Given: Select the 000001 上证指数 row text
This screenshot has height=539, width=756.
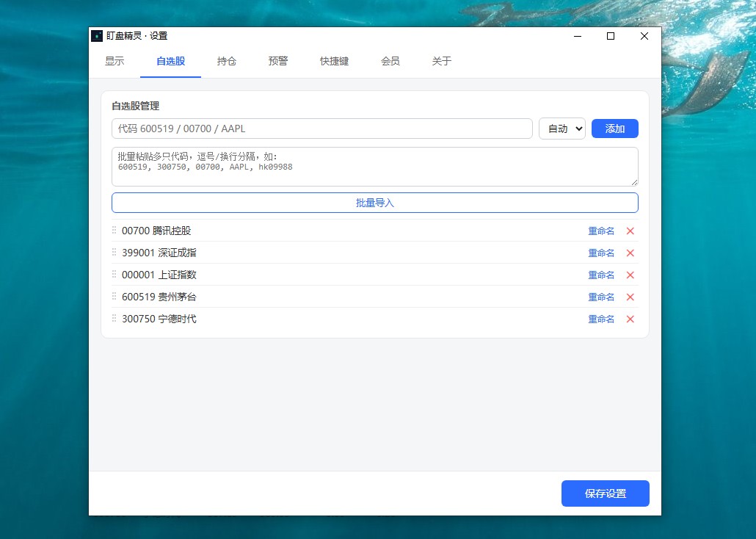Looking at the screenshot, I should [x=159, y=275].
